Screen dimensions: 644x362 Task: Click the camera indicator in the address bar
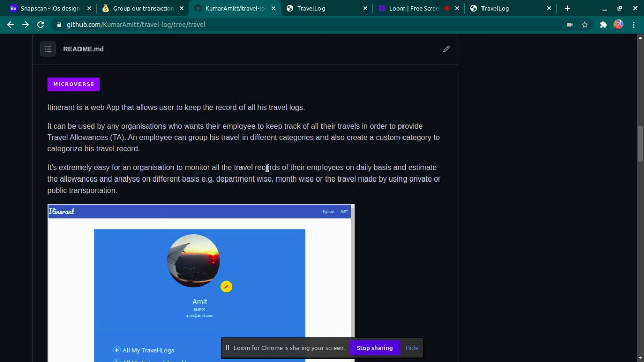click(x=570, y=24)
